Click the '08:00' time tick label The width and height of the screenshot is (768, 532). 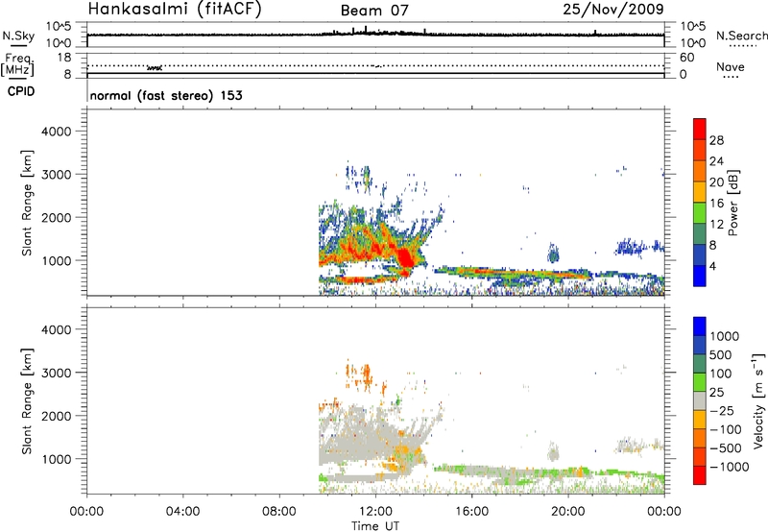click(279, 512)
